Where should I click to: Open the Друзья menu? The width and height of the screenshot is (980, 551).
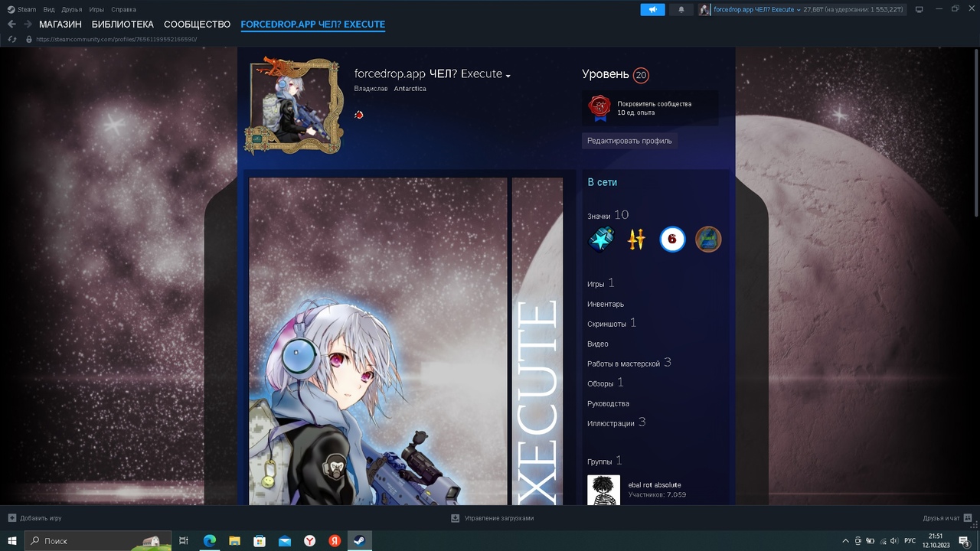coord(72,10)
